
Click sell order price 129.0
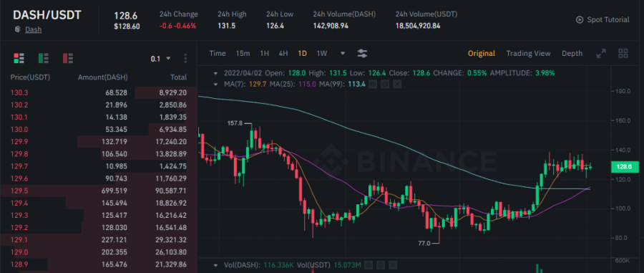tap(19, 252)
